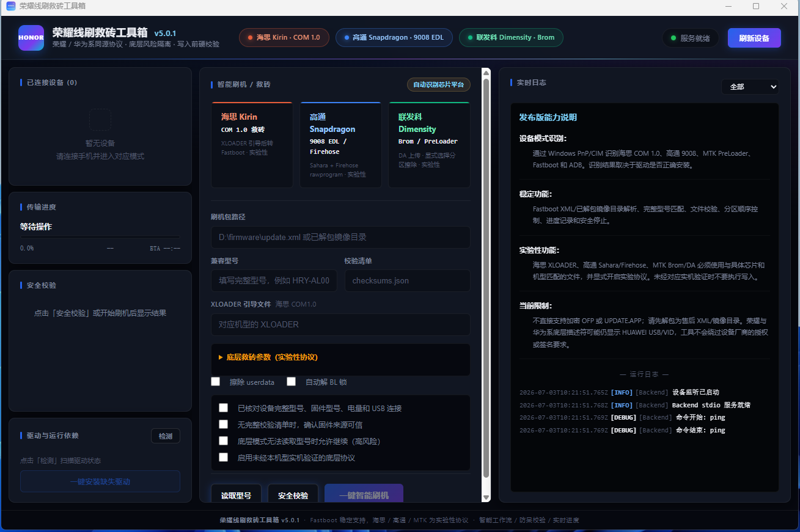Focus the 刷机包路径 input field

[340, 237]
